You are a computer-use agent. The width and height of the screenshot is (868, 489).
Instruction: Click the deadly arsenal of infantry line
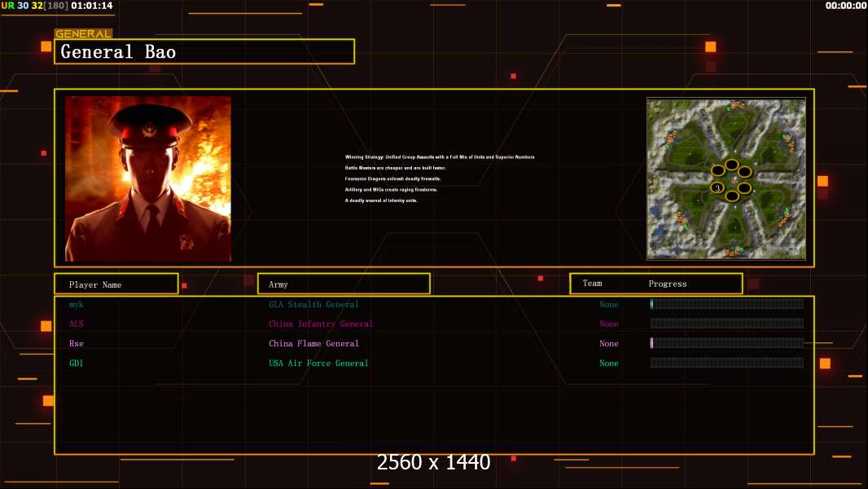[x=381, y=200]
